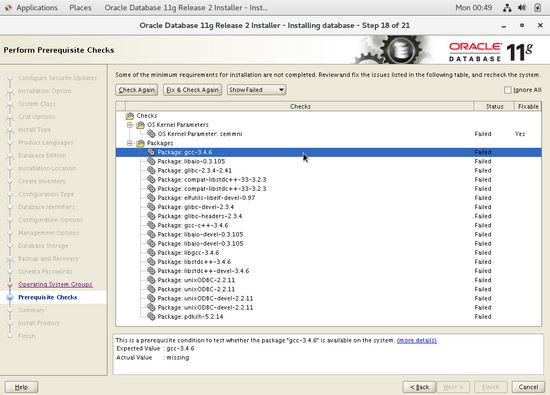Click the libstdc++-3.4.6 package icon
The height and width of the screenshot is (395, 550).
click(x=151, y=262)
